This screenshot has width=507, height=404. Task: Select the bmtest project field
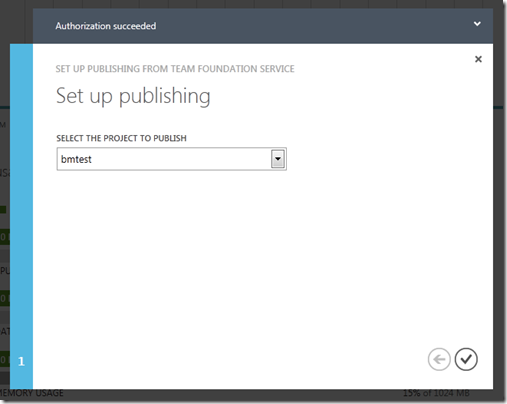tap(171, 159)
